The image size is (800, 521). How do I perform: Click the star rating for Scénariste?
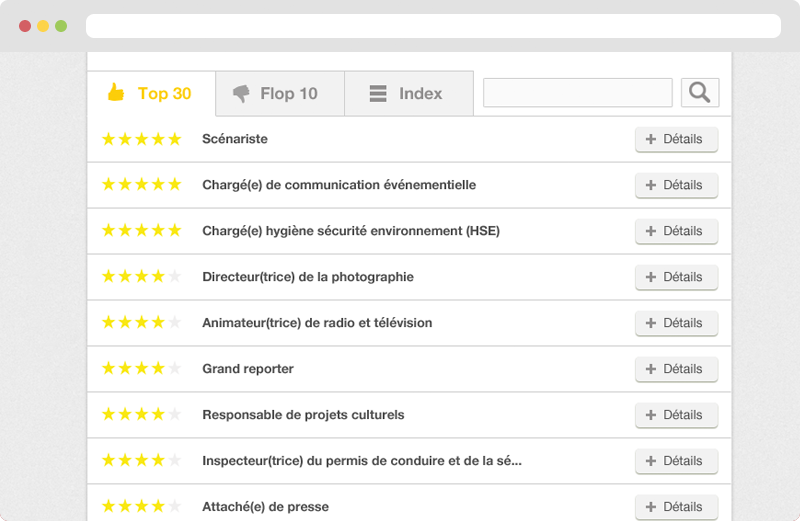click(141, 139)
